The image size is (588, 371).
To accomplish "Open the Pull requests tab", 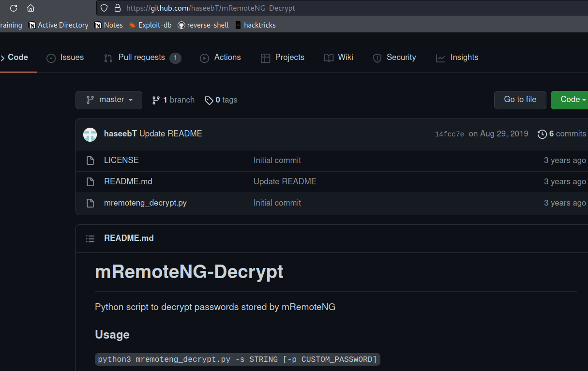I will point(142,58).
